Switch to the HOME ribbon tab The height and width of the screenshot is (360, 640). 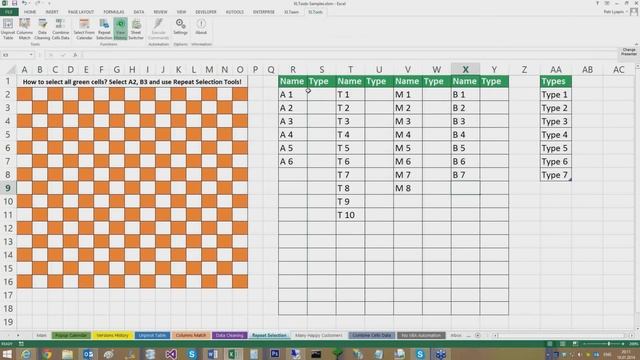(30, 12)
